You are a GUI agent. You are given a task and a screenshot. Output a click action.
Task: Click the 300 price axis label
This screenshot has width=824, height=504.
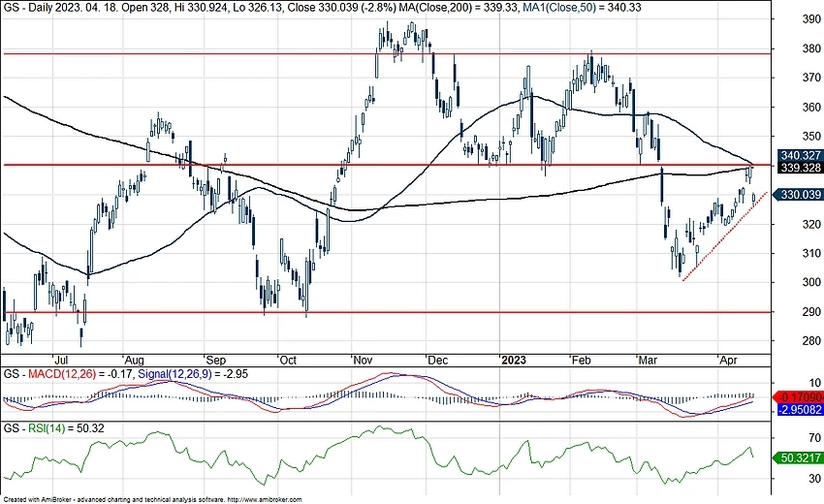tap(812, 283)
